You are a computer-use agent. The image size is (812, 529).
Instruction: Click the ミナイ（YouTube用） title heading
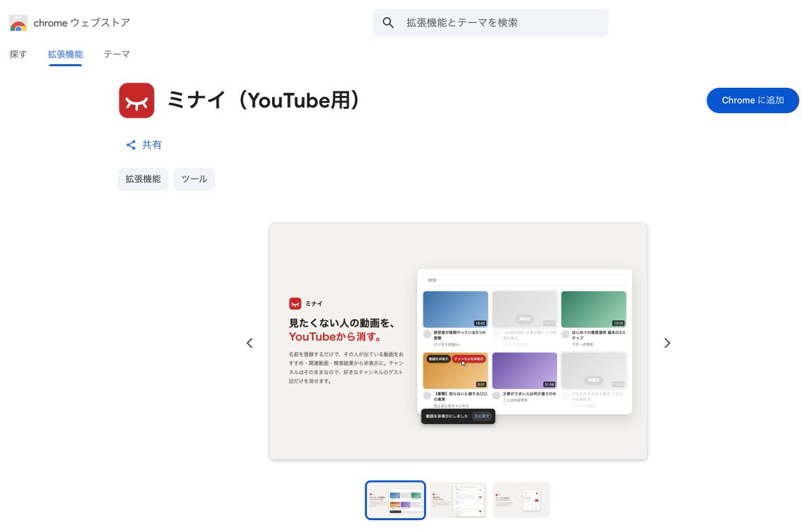point(263,100)
